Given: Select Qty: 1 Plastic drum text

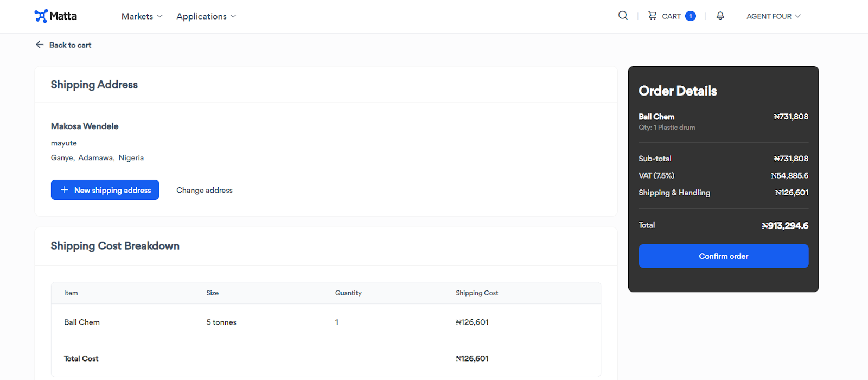Looking at the screenshot, I should pos(667,128).
